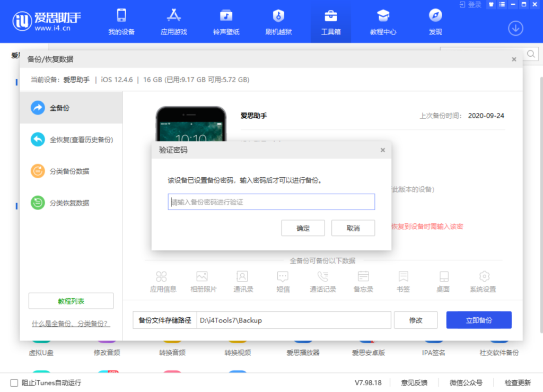Open the 教程中心 section

[x=383, y=22]
